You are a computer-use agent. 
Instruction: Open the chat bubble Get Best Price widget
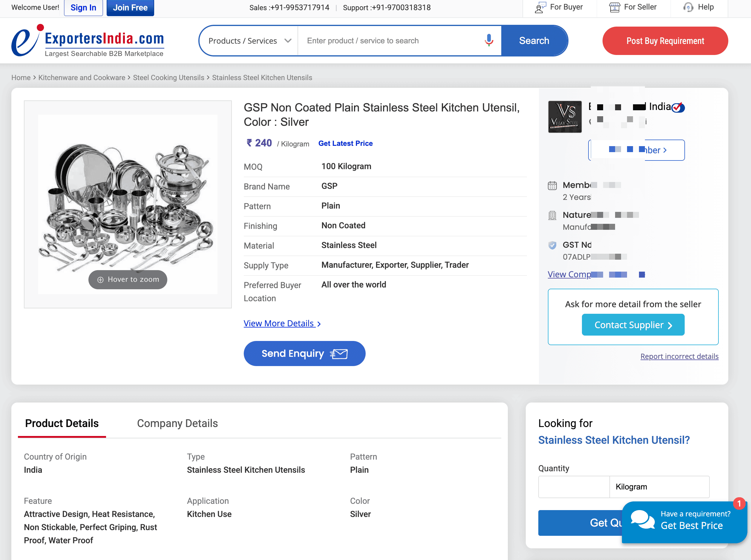pyautogui.click(x=684, y=521)
